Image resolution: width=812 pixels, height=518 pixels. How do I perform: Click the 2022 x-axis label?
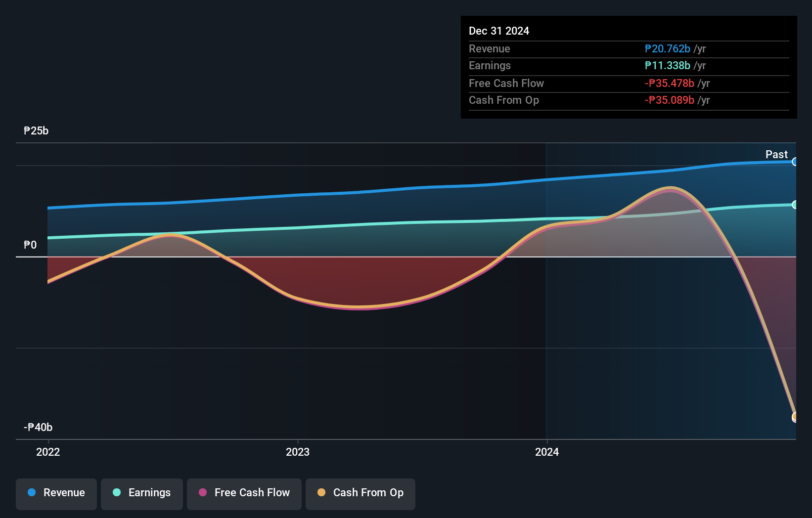pos(48,452)
